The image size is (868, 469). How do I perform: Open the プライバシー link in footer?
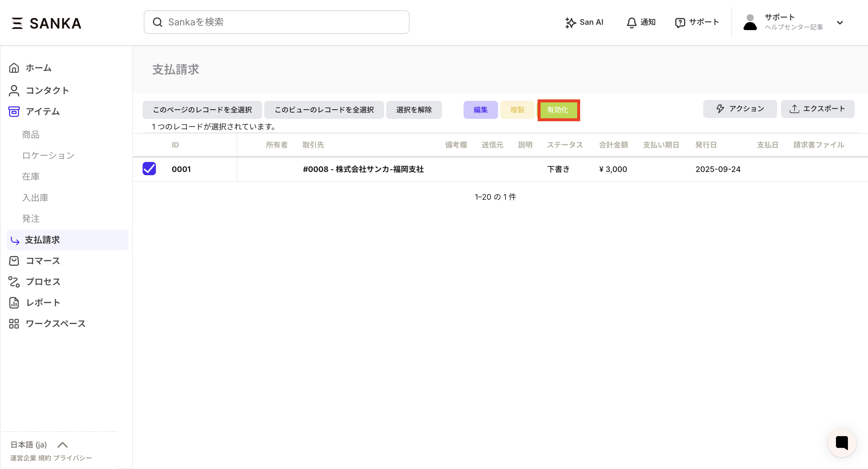coord(72,458)
